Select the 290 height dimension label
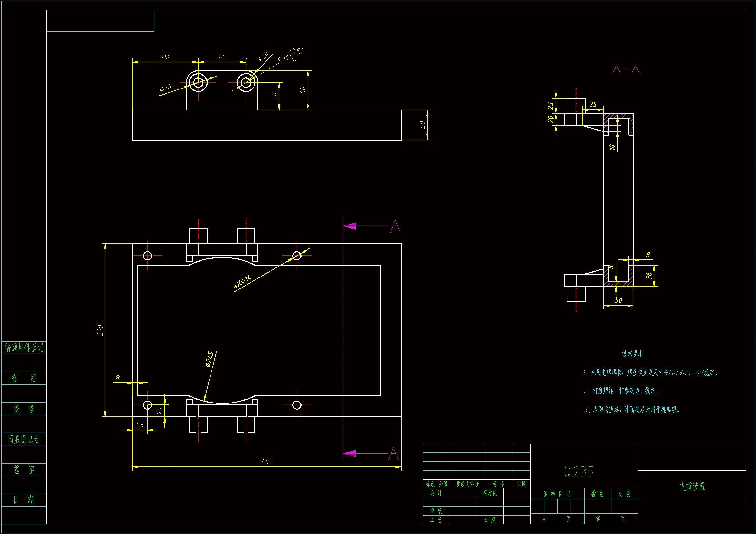756x534 pixels. pos(100,330)
